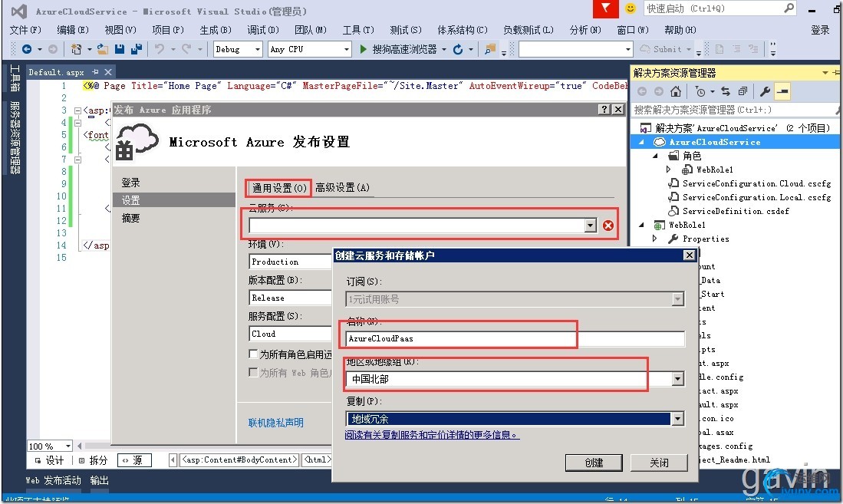Open the cloud service combo box dropdown
The image size is (843, 504).
[x=591, y=226]
